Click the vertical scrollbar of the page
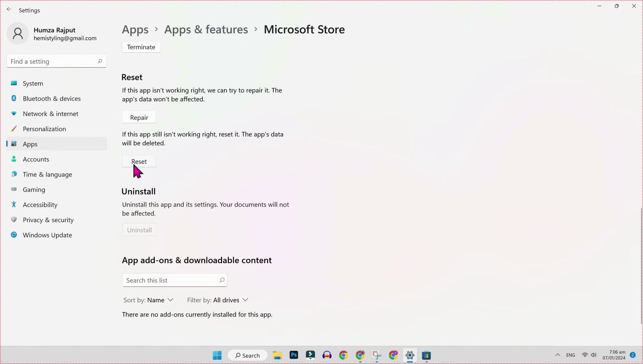The height and width of the screenshot is (364, 643). (641, 266)
